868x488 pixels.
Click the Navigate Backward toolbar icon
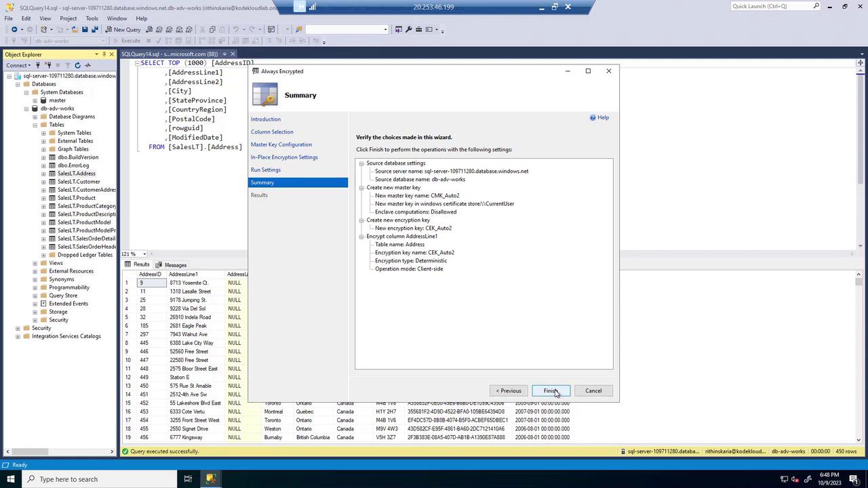(14, 30)
